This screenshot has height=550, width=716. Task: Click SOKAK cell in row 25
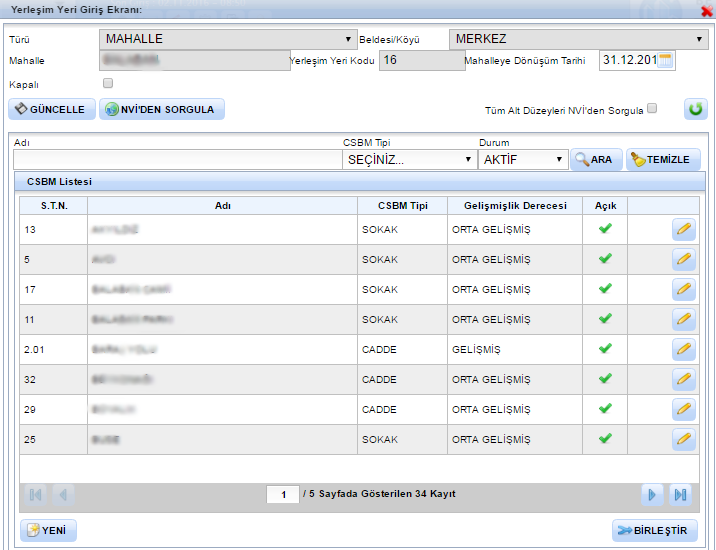402,439
